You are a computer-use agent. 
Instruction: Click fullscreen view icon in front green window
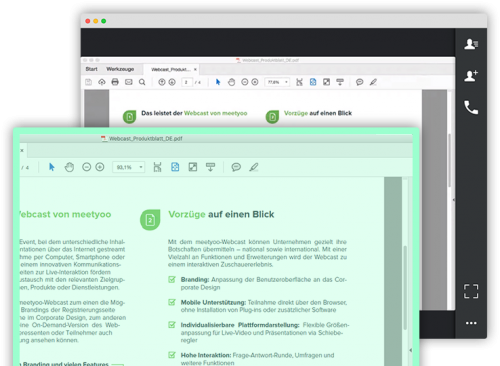point(193,167)
